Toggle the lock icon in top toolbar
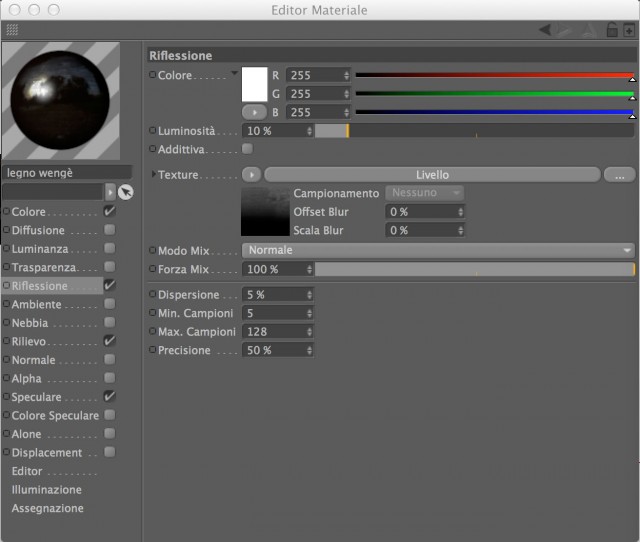The image size is (640, 542). click(611, 29)
